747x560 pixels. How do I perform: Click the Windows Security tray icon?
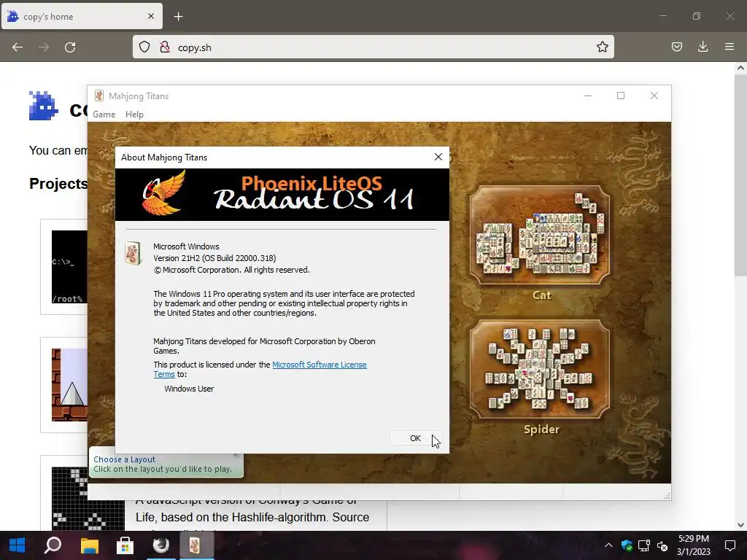point(627,545)
